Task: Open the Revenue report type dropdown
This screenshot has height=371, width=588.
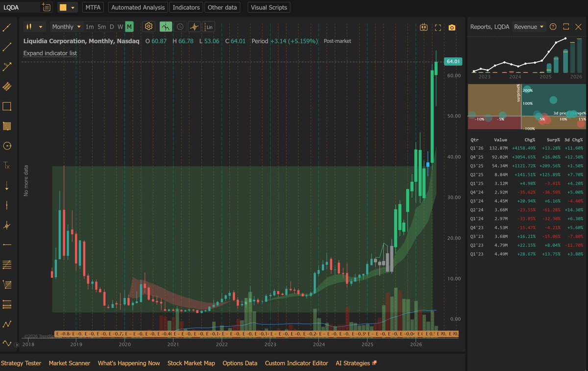Action: tap(529, 27)
